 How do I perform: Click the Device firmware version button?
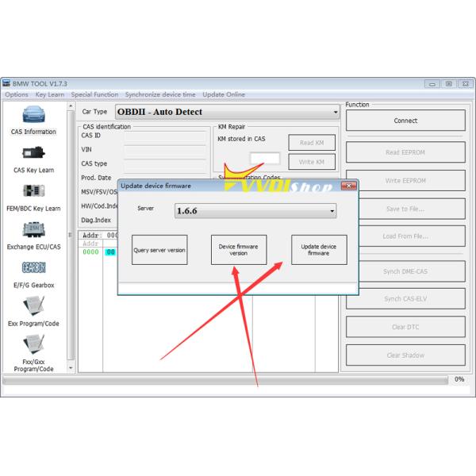pos(238,250)
